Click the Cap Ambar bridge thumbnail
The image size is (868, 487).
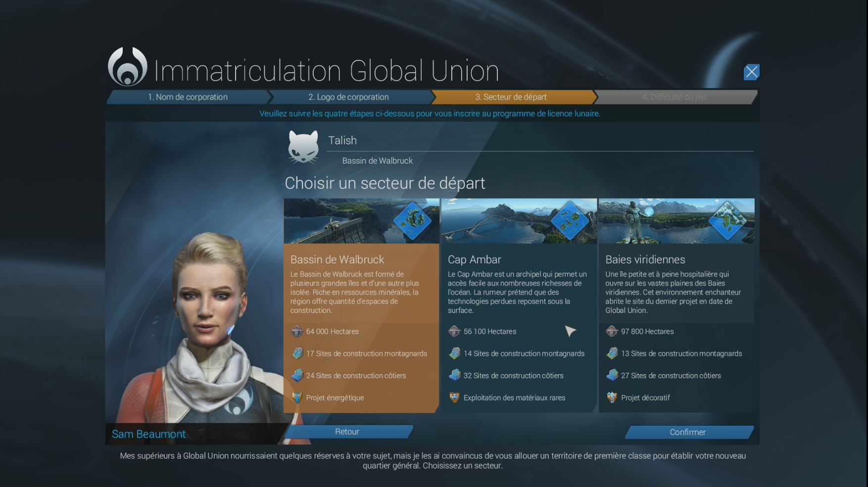tap(519, 221)
